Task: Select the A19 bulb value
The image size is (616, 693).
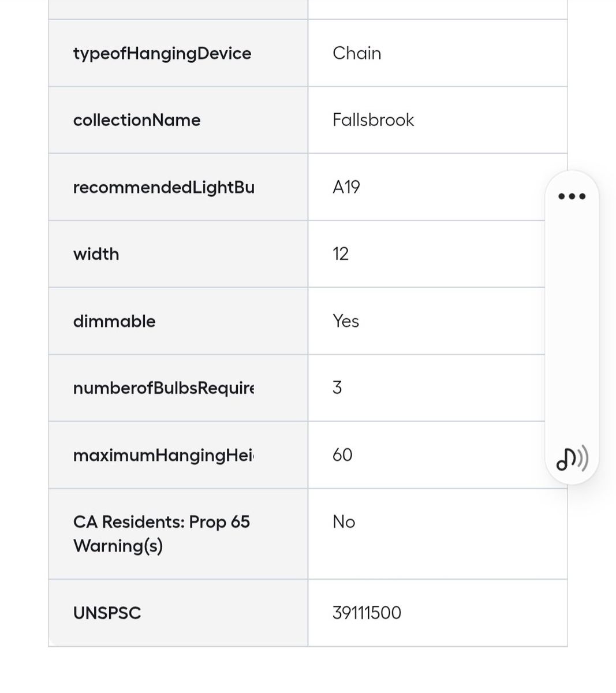Action: tap(346, 187)
